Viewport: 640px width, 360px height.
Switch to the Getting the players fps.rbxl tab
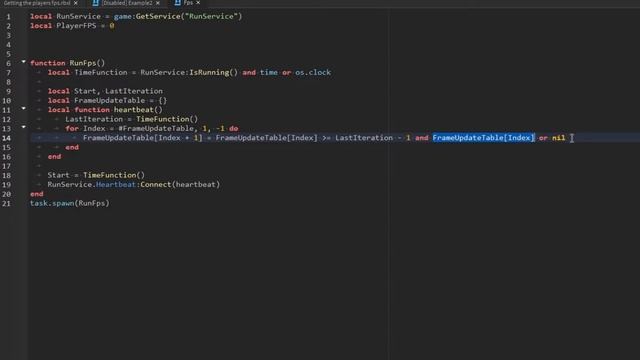click(37, 3)
